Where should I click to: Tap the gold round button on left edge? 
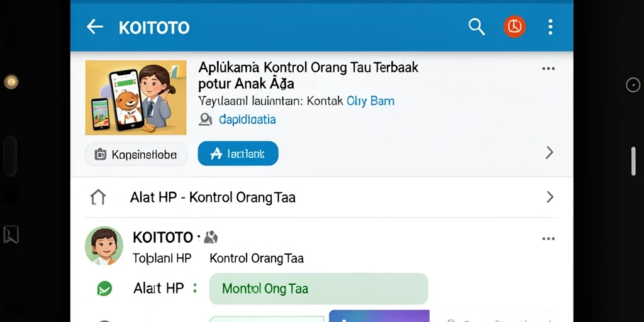click(11, 82)
